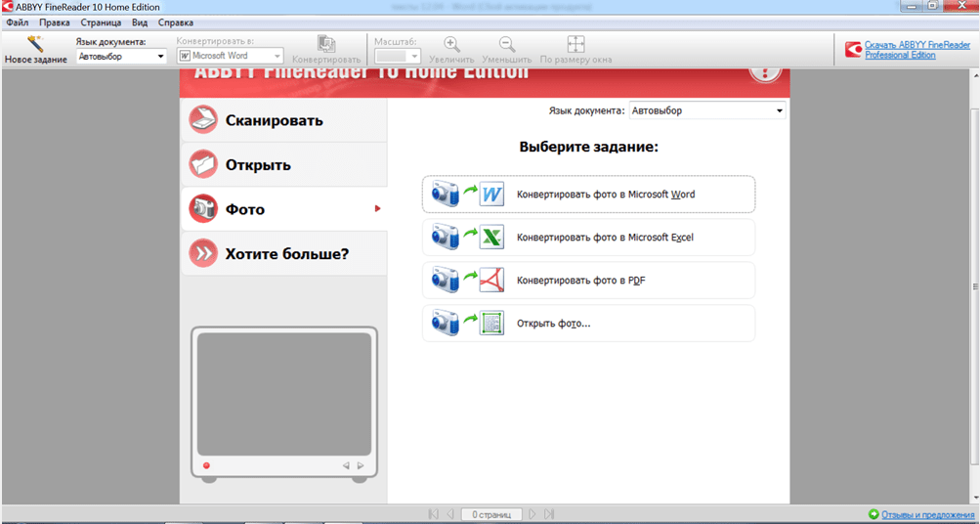Click the Увеличить zoom in magnifier
This screenshot has height=524, width=980.
451,45
